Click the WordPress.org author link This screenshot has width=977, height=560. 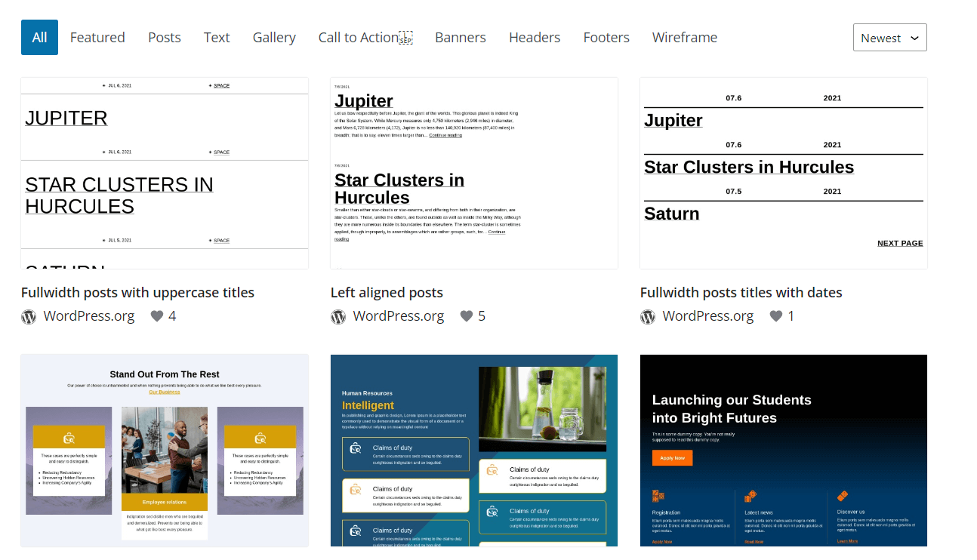[x=88, y=315]
